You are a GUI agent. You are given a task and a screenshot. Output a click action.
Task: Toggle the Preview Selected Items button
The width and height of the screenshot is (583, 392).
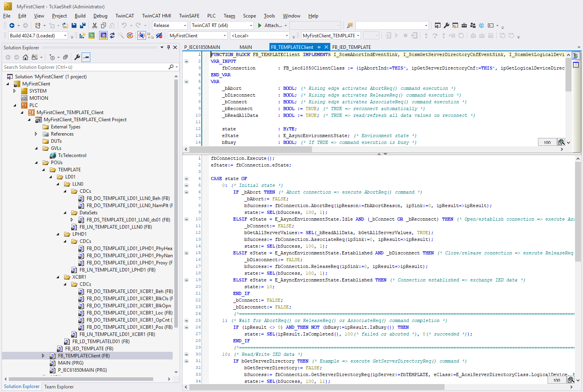(86, 57)
